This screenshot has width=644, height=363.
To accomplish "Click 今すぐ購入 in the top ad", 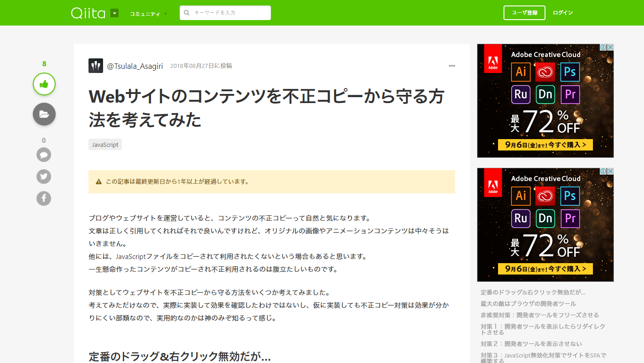I will pyautogui.click(x=545, y=145).
